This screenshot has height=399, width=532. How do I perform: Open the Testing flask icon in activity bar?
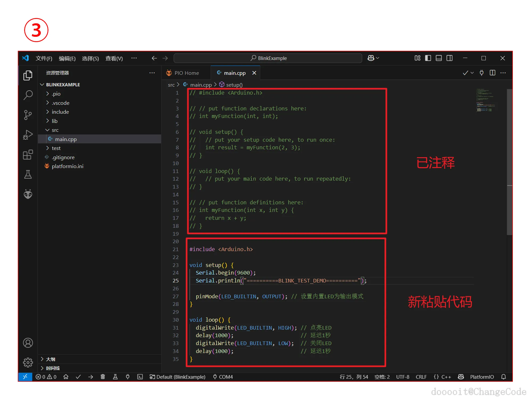pos(28,174)
